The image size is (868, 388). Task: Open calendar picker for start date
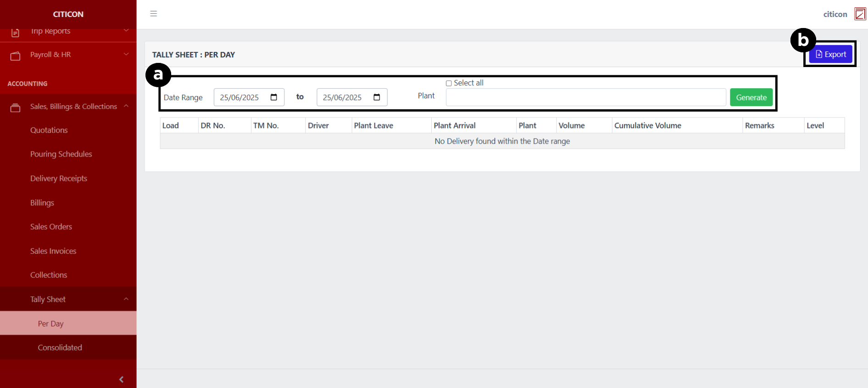click(x=274, y=97)
